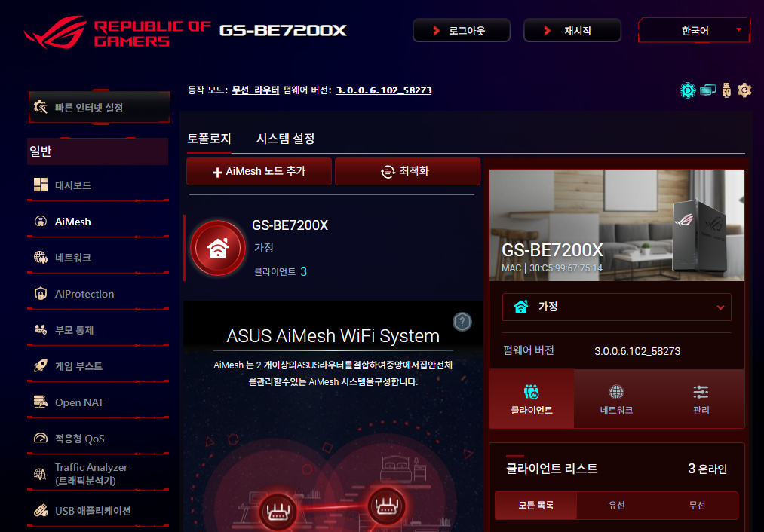This screenshot has width=764, height=532.
Task: Open the 부모 통제 menu item
Action: pyautogui.click(x=98, y=329)
